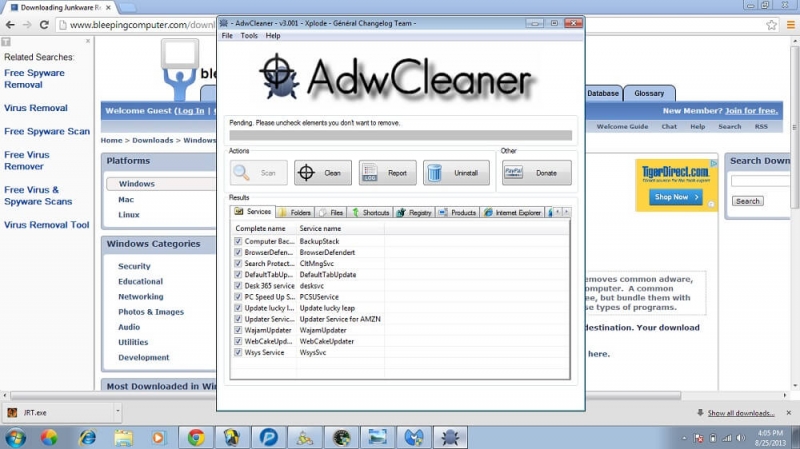Uncheck the DefaultTabUpdate service checkbox

(238, 275)
